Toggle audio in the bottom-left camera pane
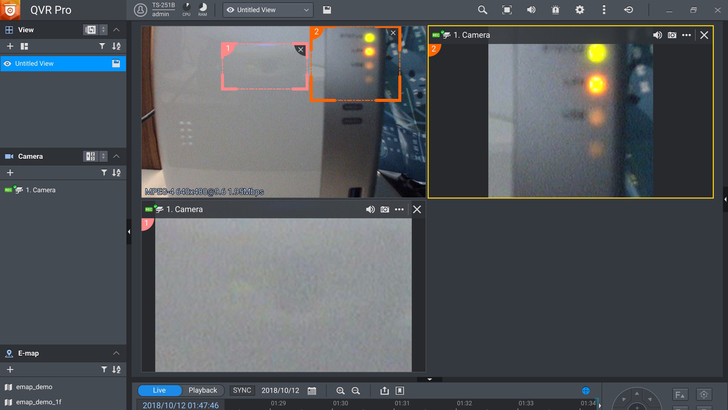 [x=370, y=209]
